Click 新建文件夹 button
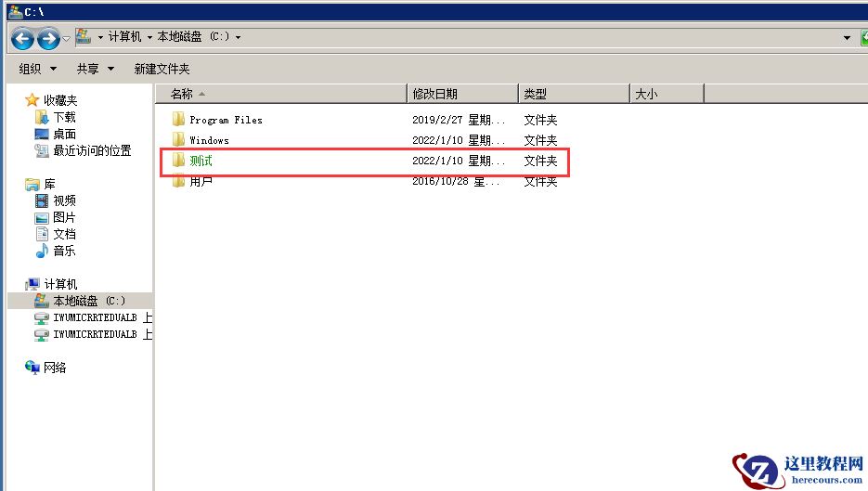868x491 pixels. pos(162,69)
